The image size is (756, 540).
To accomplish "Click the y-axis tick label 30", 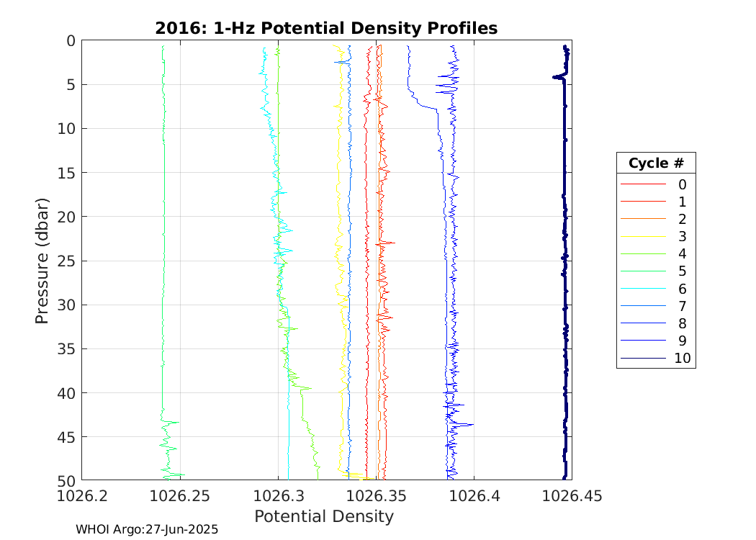I will [x=66, y=305].
